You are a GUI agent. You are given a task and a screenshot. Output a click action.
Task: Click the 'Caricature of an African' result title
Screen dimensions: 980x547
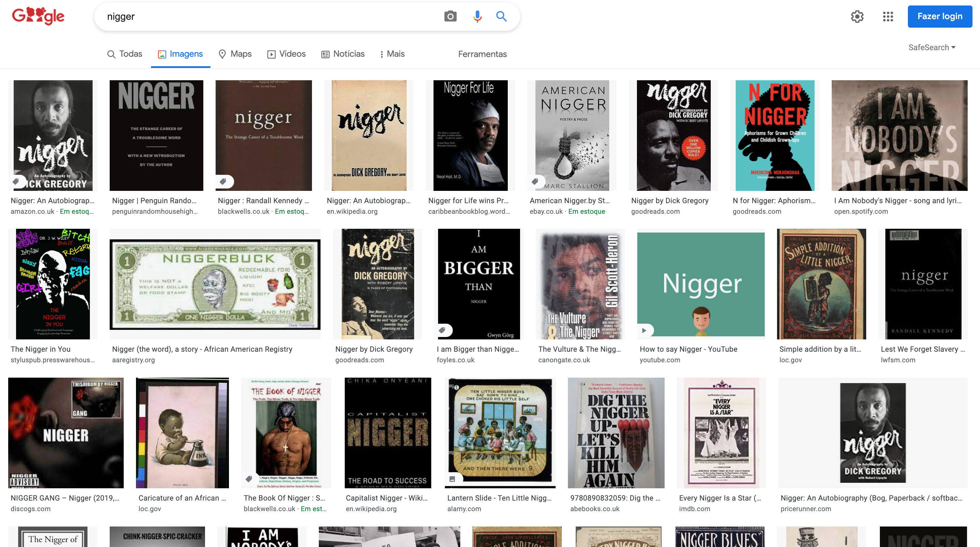(182, 498)
